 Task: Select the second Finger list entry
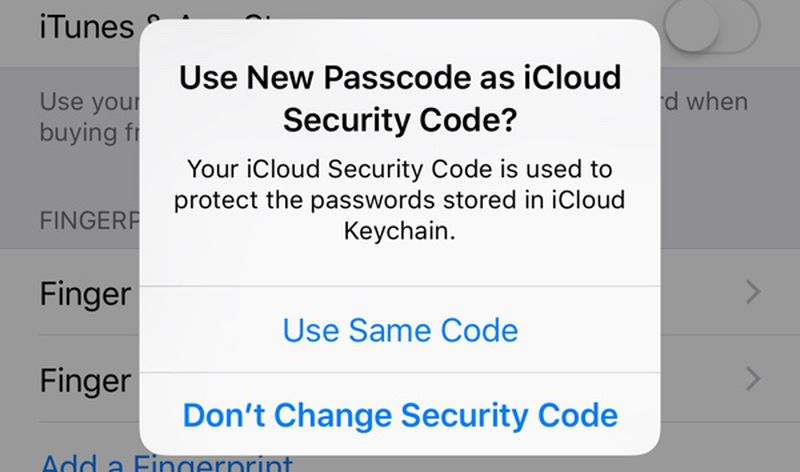[x=85, y=381]
